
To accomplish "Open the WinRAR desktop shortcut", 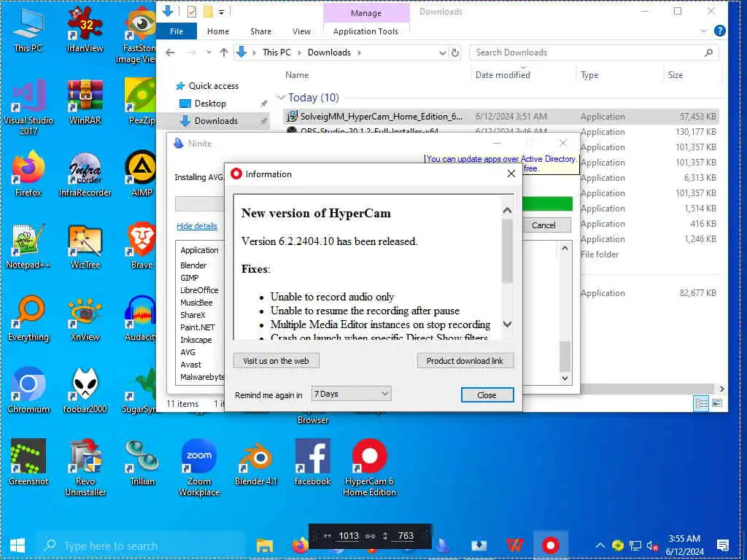I will pyautogui.click(x=85, y=102).
